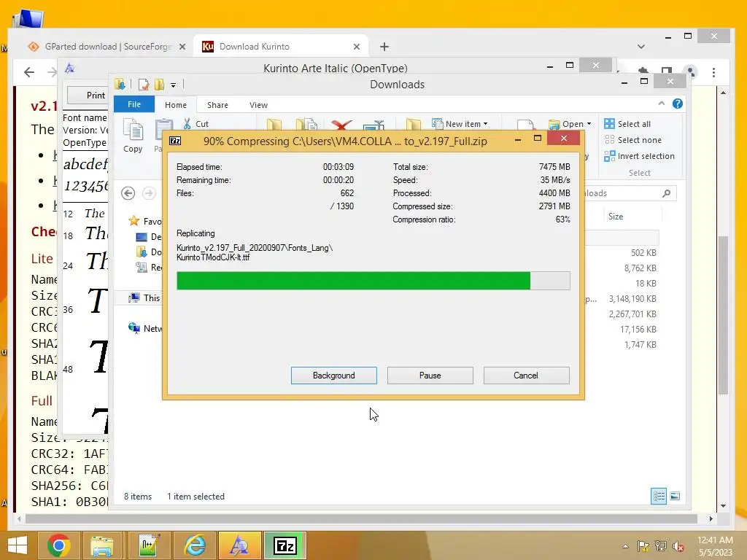Open the Open button dropdown arrow
Viewport: 747px width, 560px height.
point(589,124)
